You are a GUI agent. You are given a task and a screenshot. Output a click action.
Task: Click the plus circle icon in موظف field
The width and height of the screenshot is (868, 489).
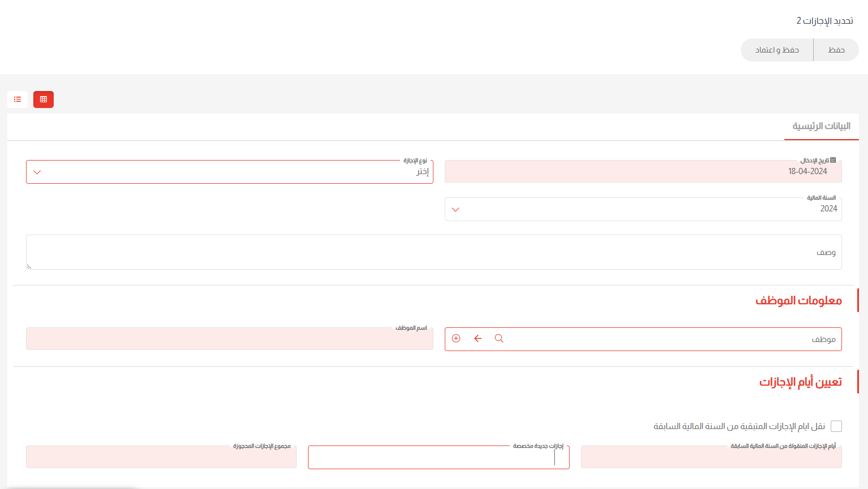coord(456,339)
